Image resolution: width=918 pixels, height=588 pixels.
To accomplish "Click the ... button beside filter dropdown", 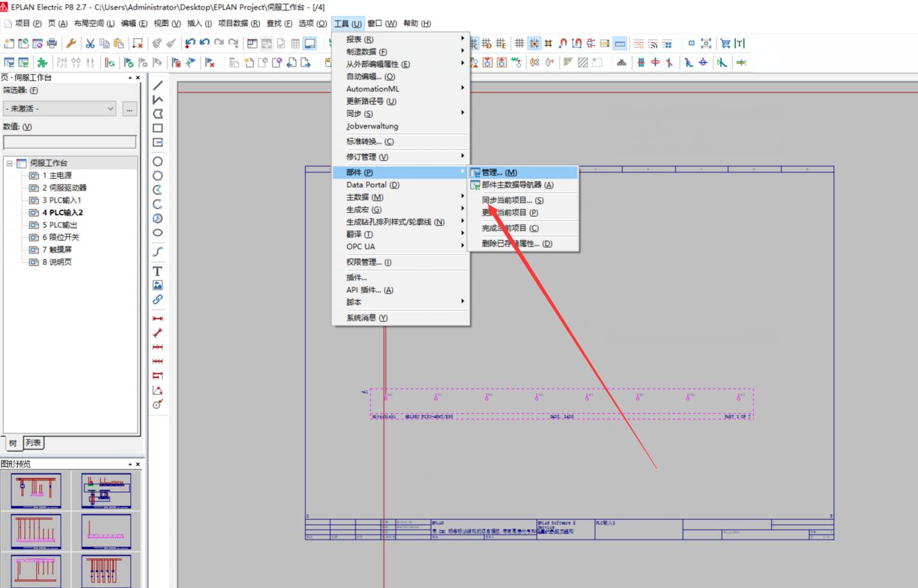I will point(129,108).
